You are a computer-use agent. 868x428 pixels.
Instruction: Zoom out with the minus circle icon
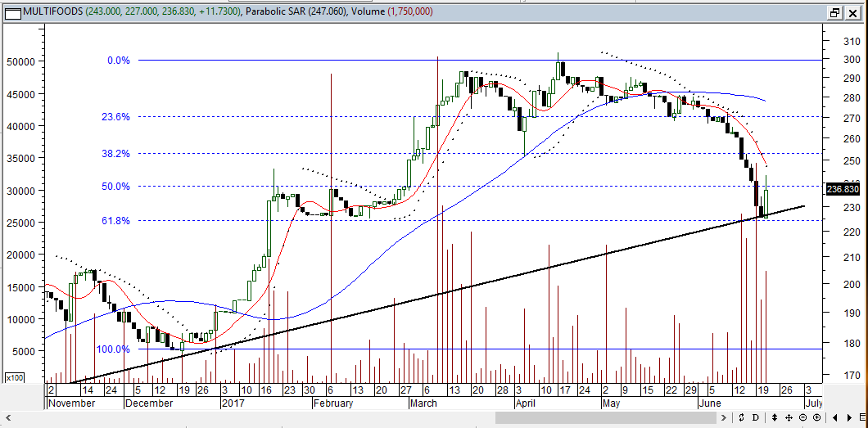(802, 417)
